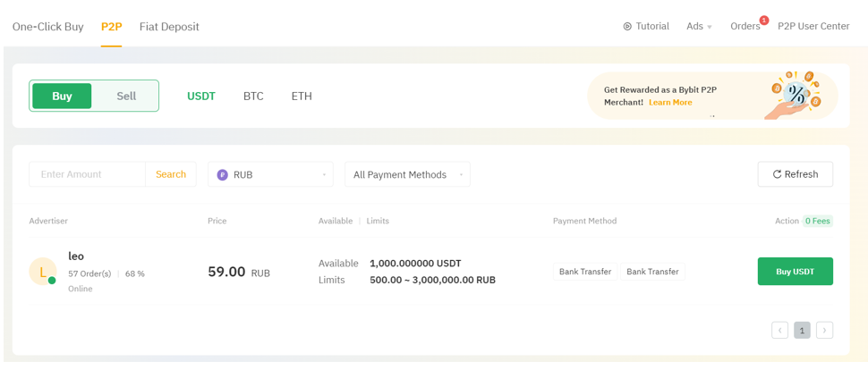Click the merchant rewards percent illustration
The width and height of the screenshot is (868, 370).
point(795,94)
